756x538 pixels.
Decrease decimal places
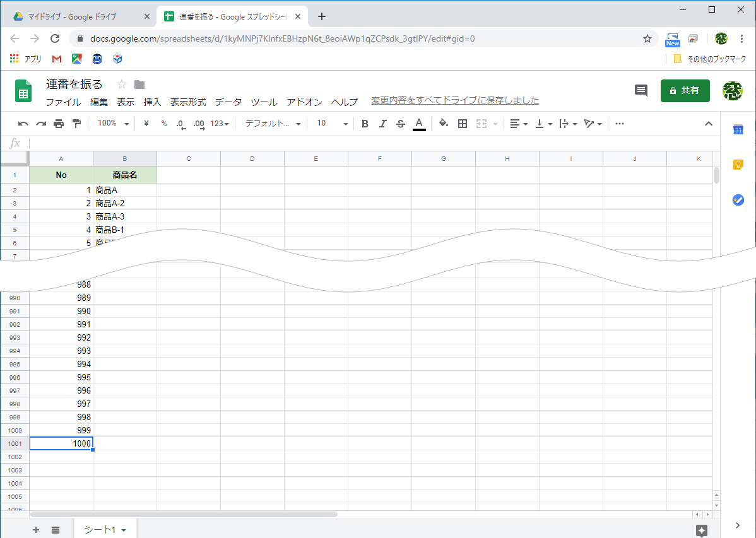tap(181, 124)
